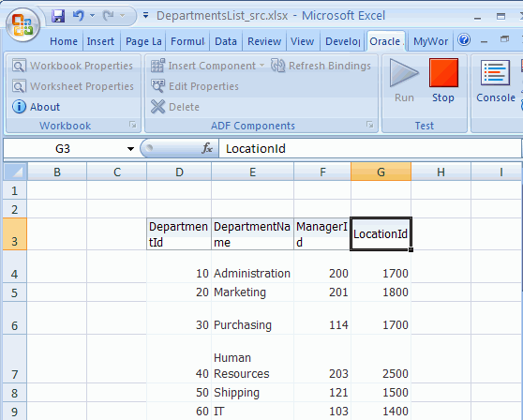Undo the last action with the arrow icon
The image size is (523, 420).
pos(79,16)
